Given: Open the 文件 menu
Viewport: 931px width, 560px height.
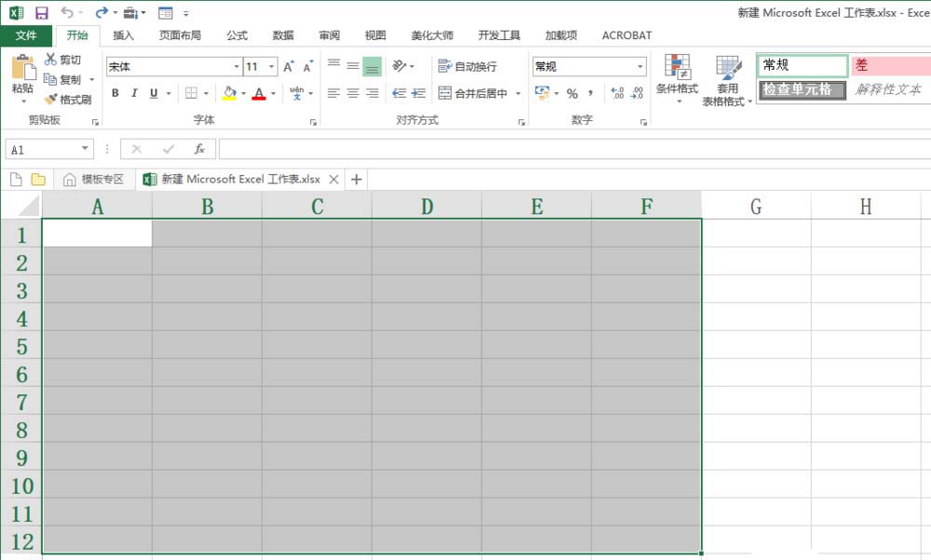Looking at the screenshot, I should [27, 34].
